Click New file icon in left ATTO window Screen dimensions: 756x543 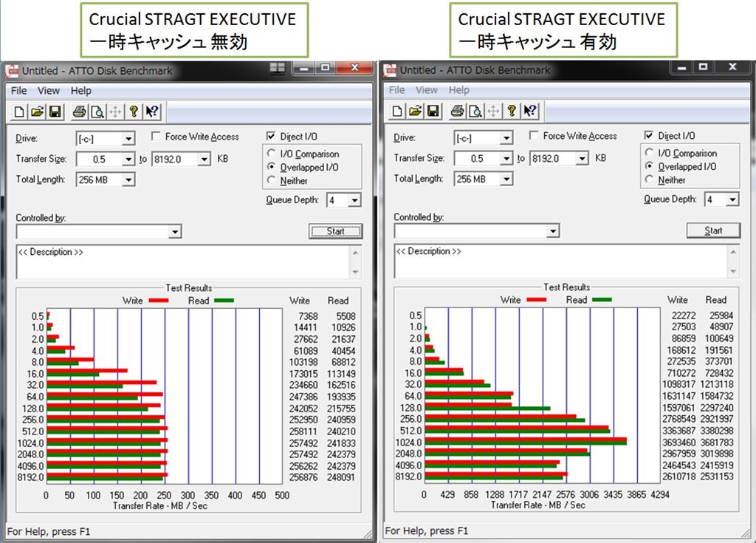(19, 112)
